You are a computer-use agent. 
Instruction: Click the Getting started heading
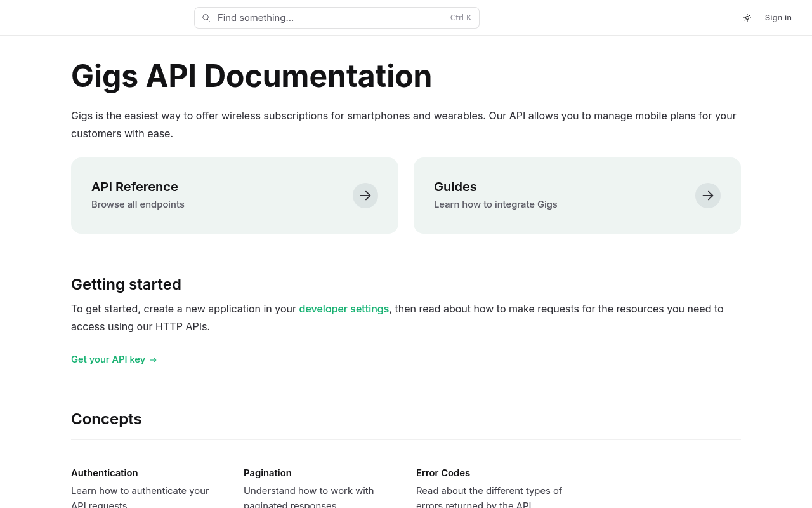tap(126, 284)
